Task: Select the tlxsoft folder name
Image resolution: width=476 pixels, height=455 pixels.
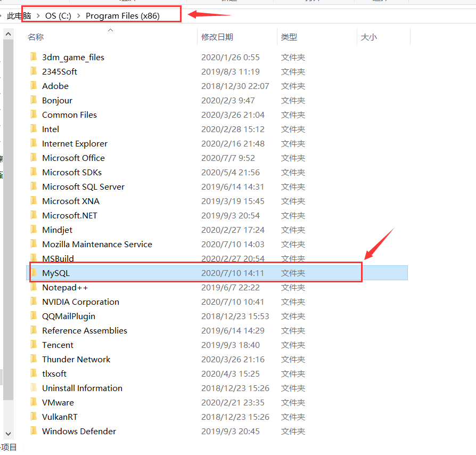Action: pyautogui.click(x=54, y=373)
